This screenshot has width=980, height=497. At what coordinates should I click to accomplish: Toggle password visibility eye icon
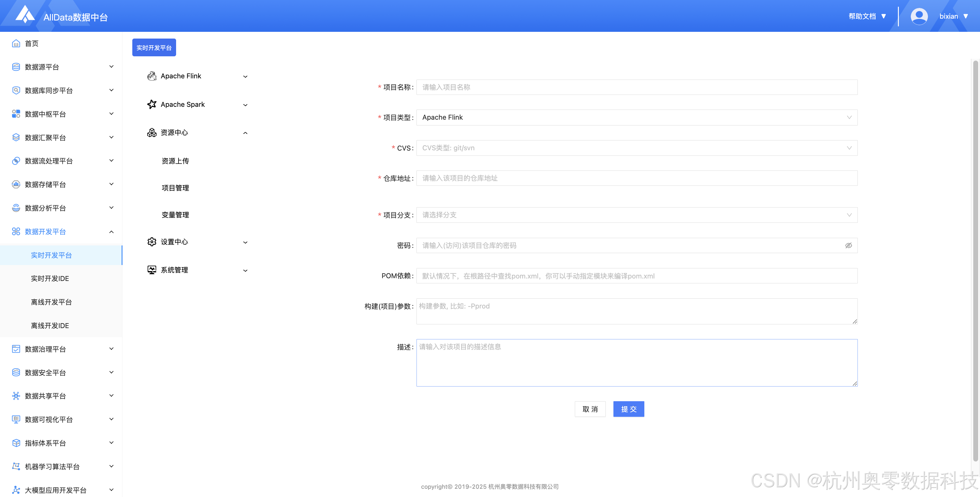point(848,246)
